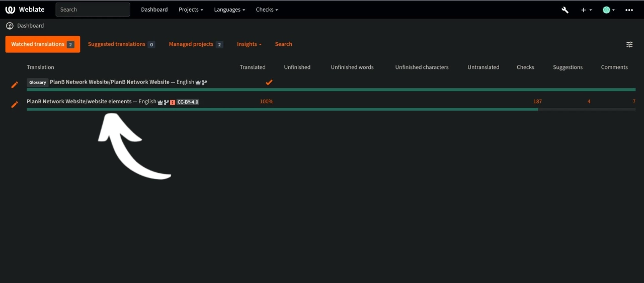
Task: Click branch icon in website elements row
Action: pos(167,102)
